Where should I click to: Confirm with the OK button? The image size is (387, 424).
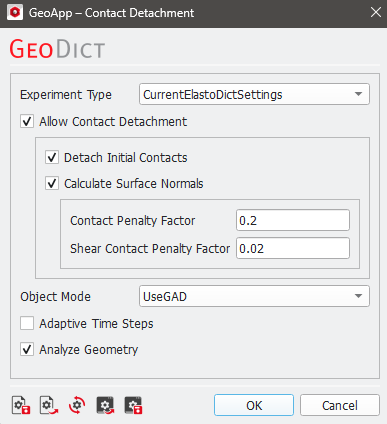(x=254, y=405)
